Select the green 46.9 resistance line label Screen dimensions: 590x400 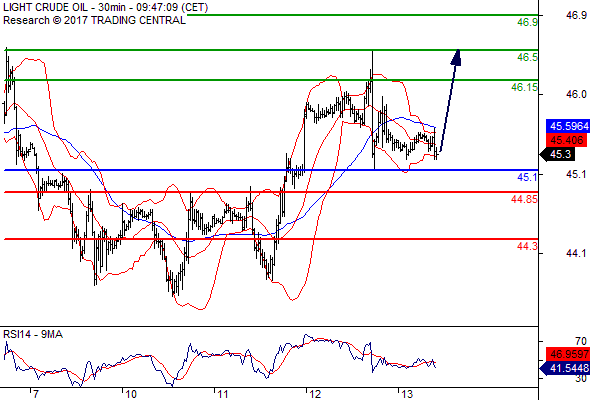point(527,23)
